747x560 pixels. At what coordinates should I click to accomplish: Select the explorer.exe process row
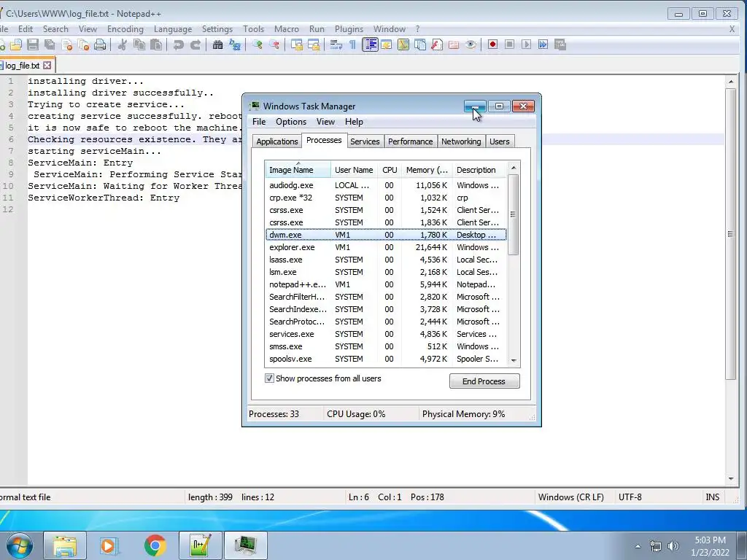coord(386,247)
